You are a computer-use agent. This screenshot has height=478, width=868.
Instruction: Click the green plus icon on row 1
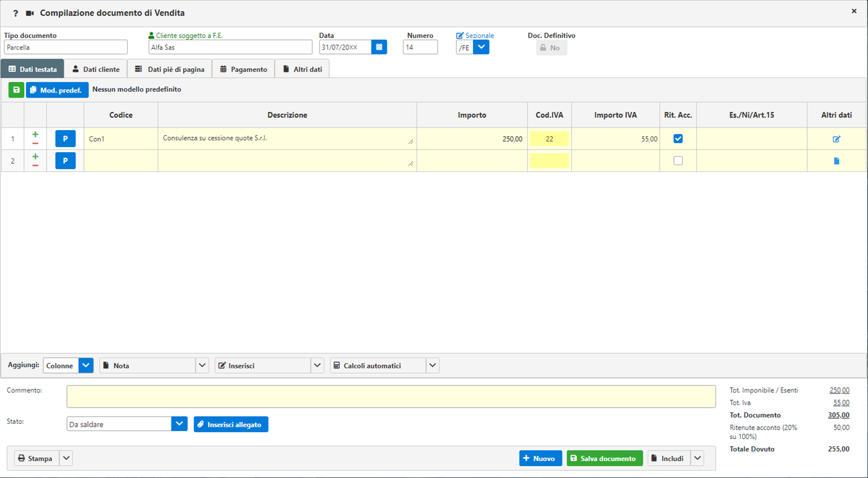coord(35,135)
